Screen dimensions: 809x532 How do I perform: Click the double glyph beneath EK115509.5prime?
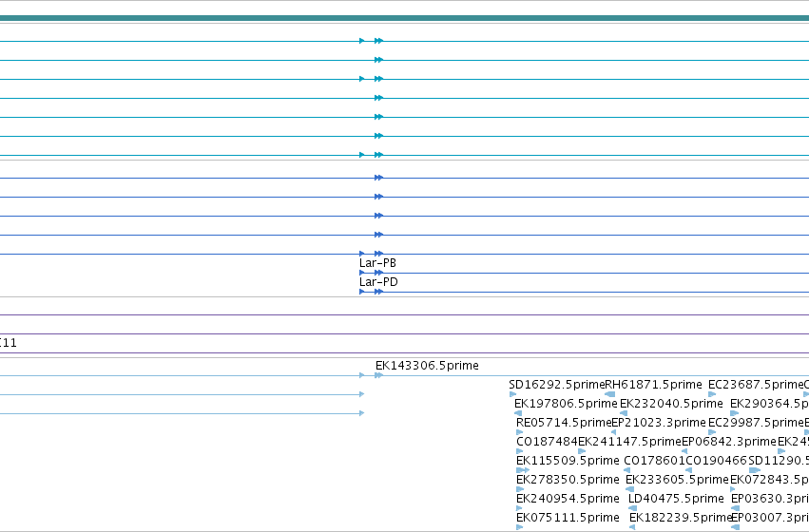(x=523, y=470)
